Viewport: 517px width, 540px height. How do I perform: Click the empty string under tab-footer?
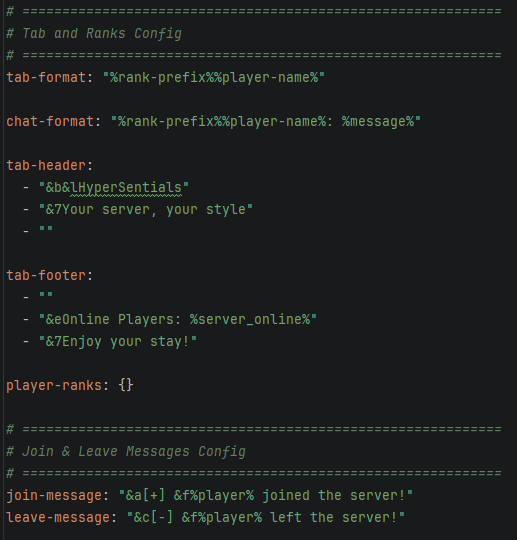click(46, 295)
